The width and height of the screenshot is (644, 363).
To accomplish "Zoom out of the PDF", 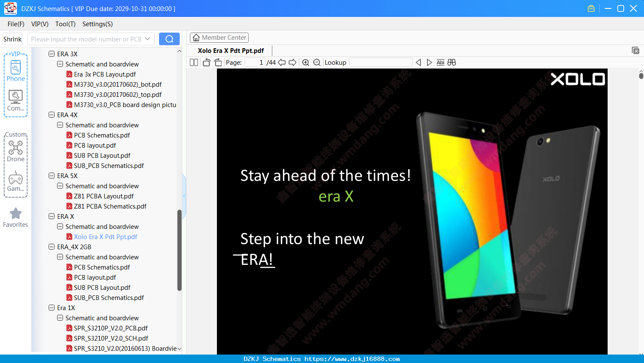I will click(317, 63).
